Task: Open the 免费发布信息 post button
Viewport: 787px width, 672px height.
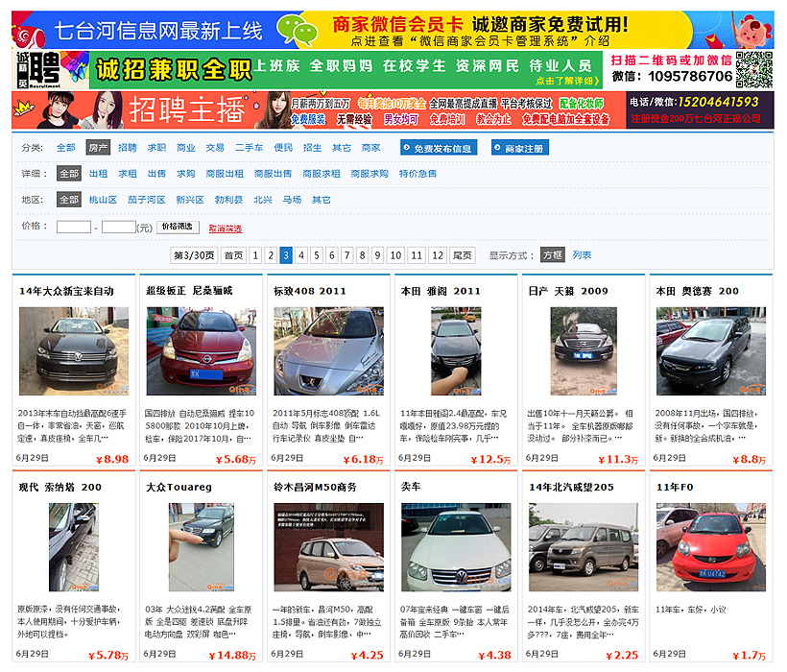Action: point(438,149)
